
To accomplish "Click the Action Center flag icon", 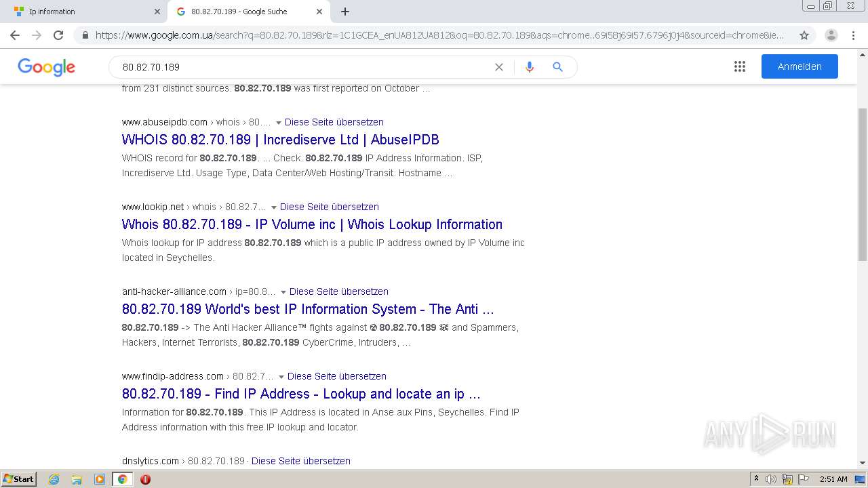I will point(804,479).
